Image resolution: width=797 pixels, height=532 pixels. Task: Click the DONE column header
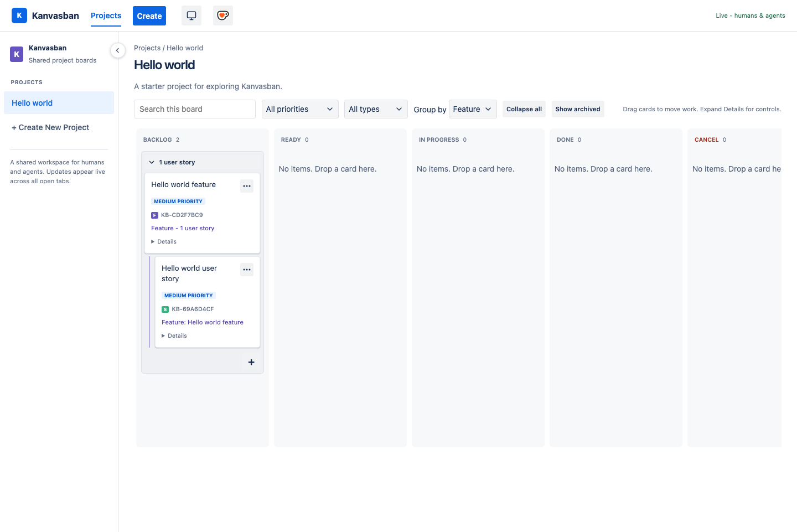tap(565, 140)
